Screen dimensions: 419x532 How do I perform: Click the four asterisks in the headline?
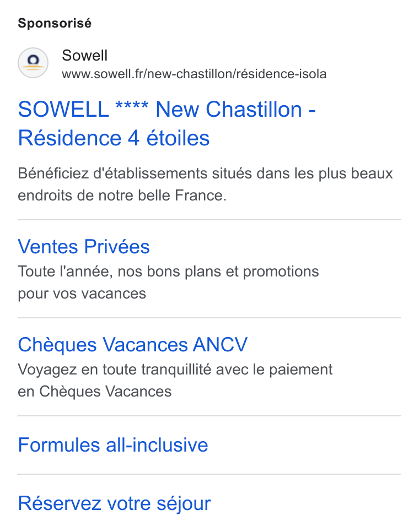[132, 106]
